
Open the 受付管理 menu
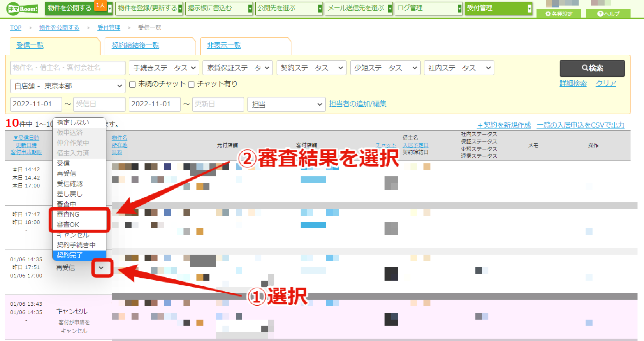pos(499,8)
